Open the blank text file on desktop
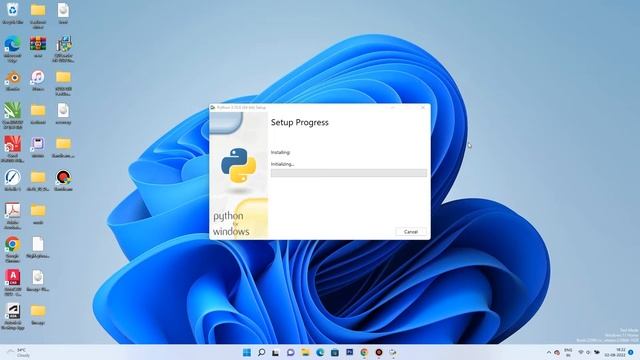This screenshot has height=360, width=640. [38, 247]
